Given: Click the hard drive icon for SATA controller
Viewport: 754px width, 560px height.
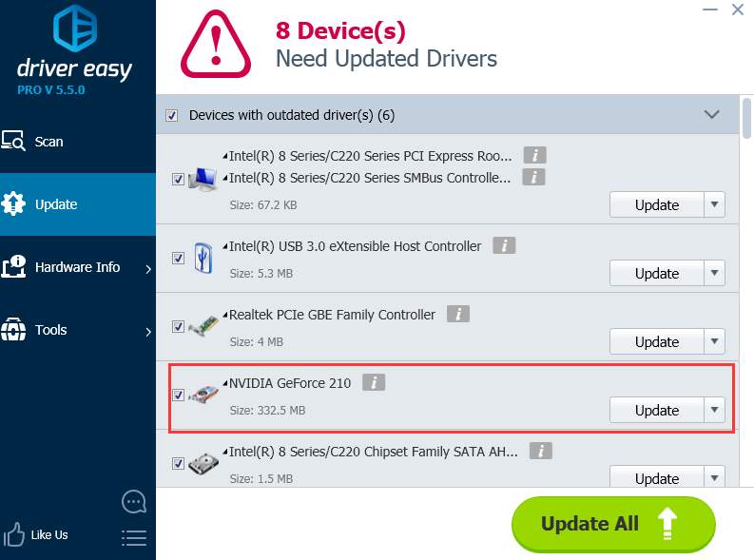Looking at the screenshot, I should click(203, 463).
